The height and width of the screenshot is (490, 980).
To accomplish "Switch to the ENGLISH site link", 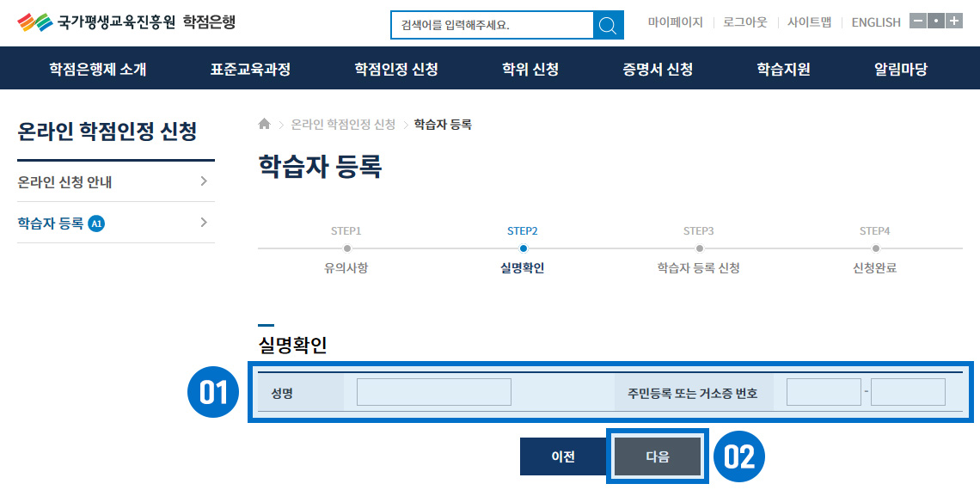I will pos(875,22).
